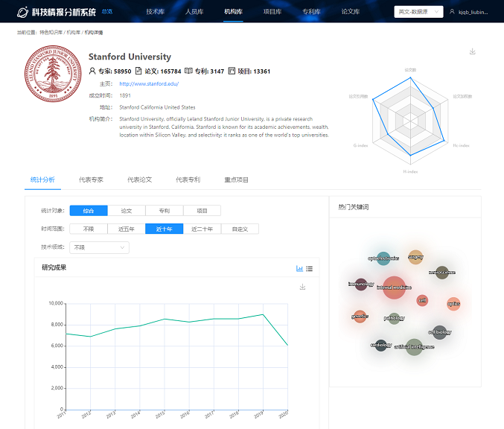Click the paper count document icon
This screenshot has width=504, height=429.
click(x=138, y=71)
